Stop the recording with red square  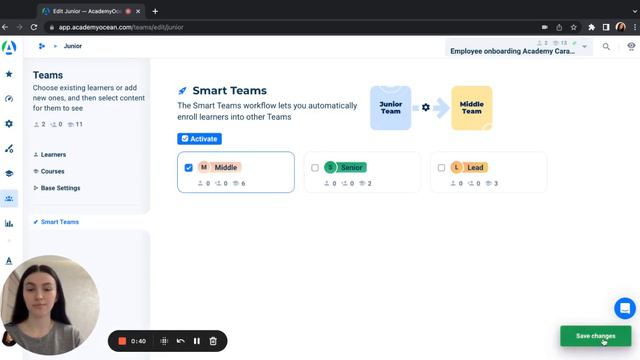tap(122, 341)
